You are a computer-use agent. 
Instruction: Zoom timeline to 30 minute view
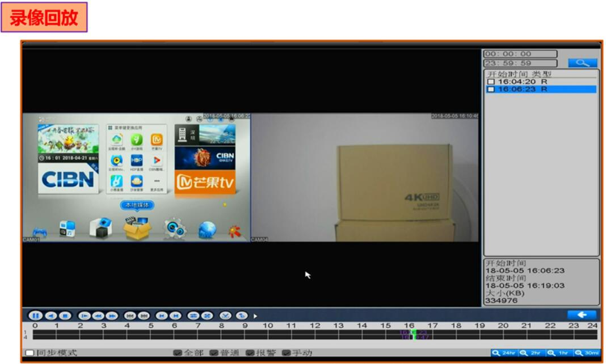pos(587,353)
